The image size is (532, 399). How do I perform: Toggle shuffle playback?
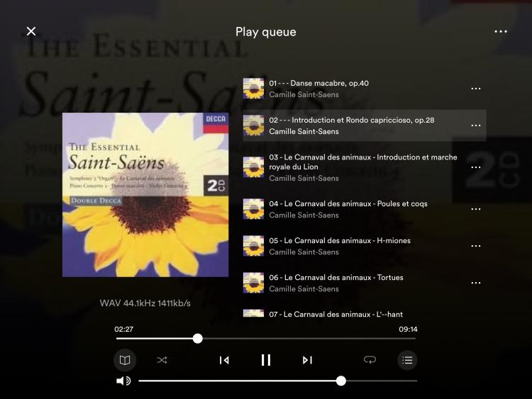[162, 360]
